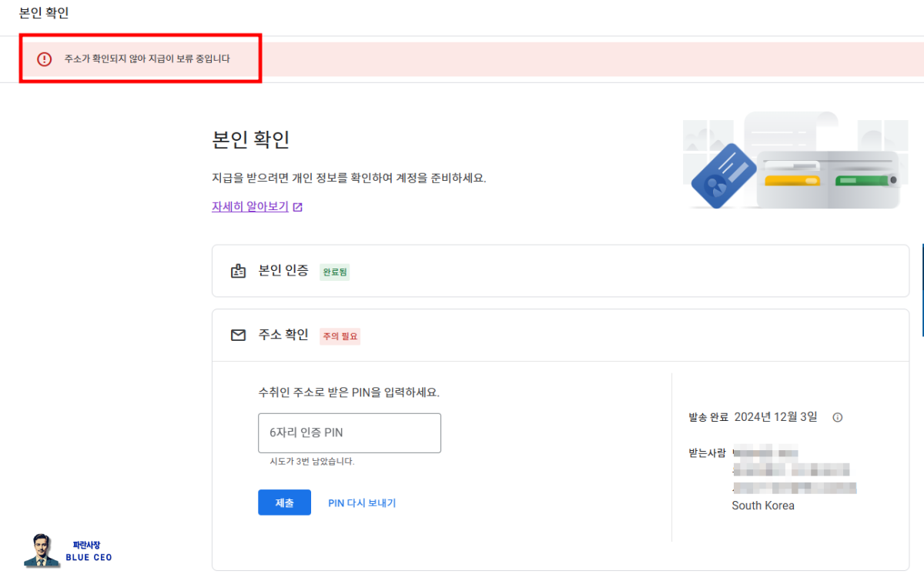The height and width of the screenshot is (581, 924).
Task: Click the external link icon after 자세히 알아보기
Action: (298, 206)
